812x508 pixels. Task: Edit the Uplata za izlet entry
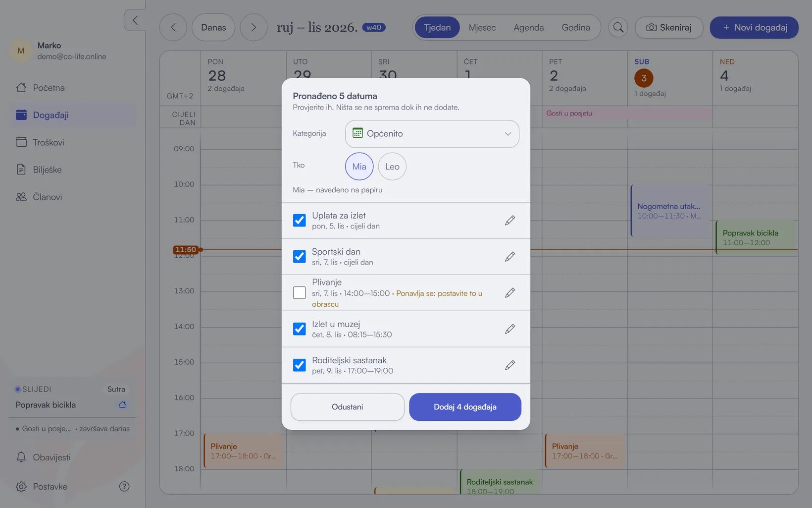pyautogui.click(x=510, y=221)
